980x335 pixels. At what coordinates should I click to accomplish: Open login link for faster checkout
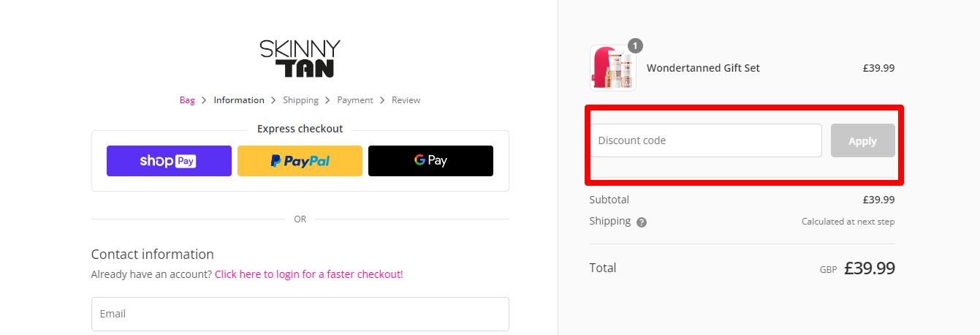pyautogui.click(x=309, y=274)
